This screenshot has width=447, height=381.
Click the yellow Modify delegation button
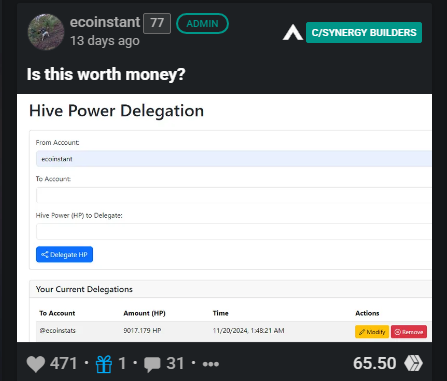372,332
